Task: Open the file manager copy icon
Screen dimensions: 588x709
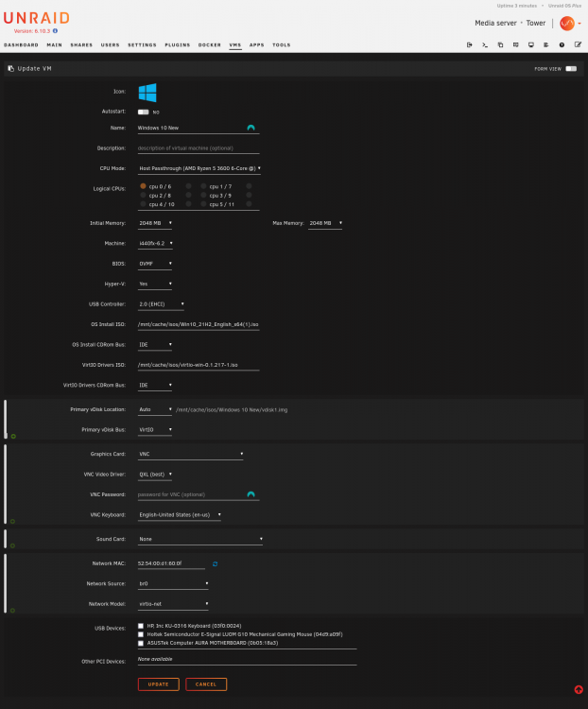Action: [x=500, y=44]
